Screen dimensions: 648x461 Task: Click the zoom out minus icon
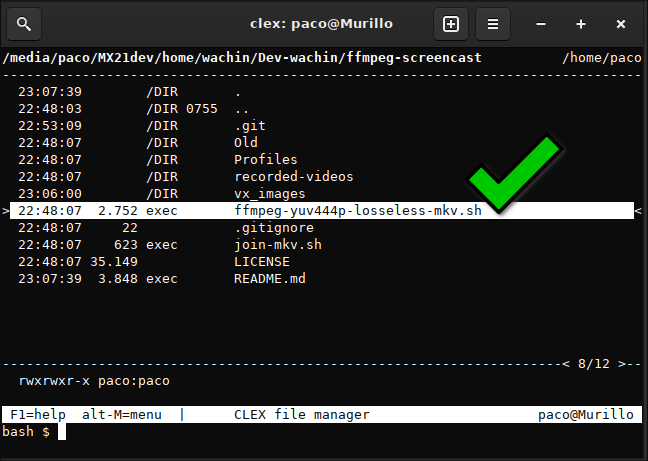(541, 24)
